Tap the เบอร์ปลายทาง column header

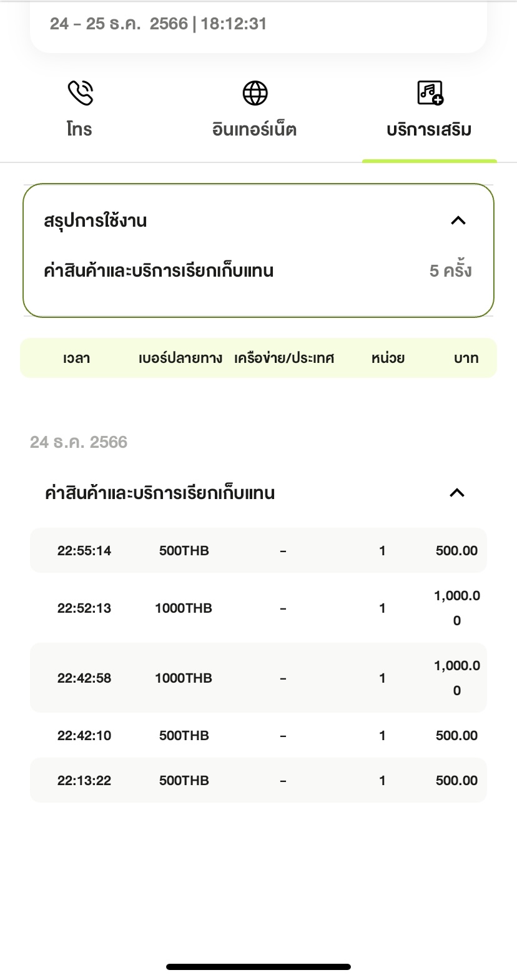click(x=180, y=358)
